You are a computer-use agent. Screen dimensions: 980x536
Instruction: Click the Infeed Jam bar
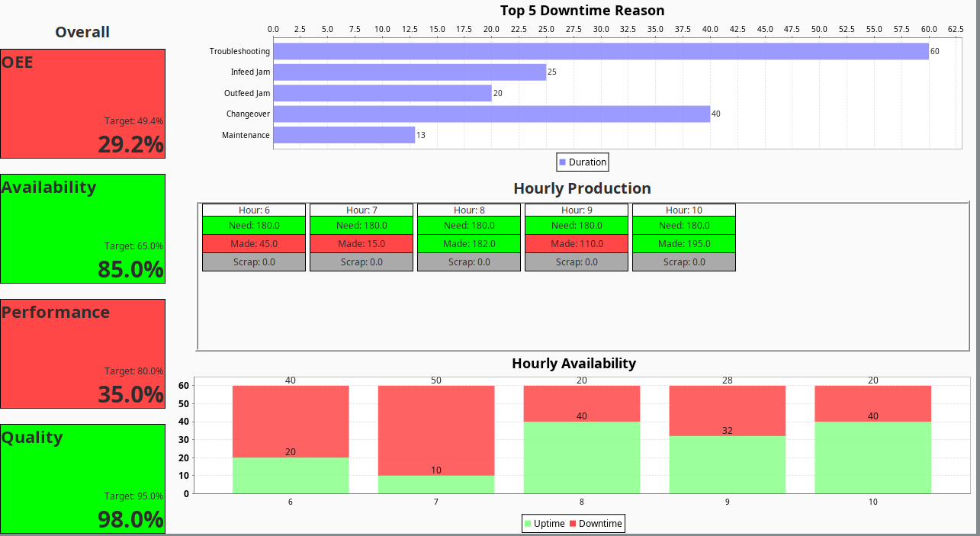(410, 72)
